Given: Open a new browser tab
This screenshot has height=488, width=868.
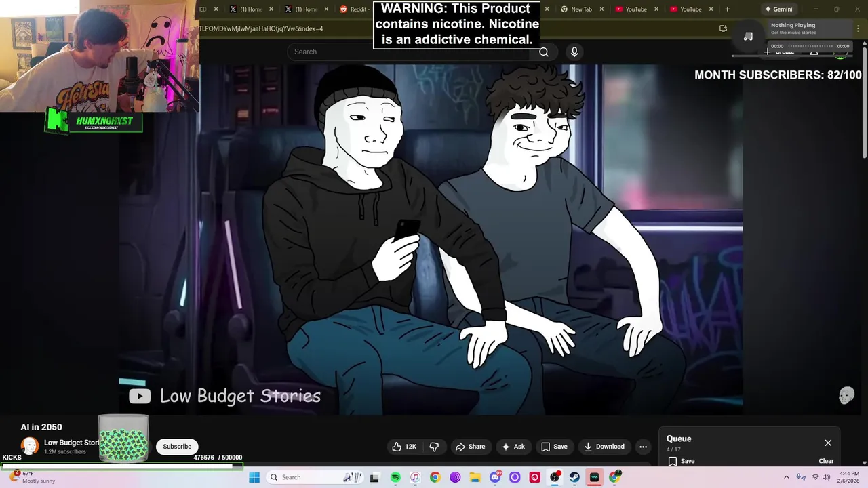Looking at the screenshot, I should 727,9.
